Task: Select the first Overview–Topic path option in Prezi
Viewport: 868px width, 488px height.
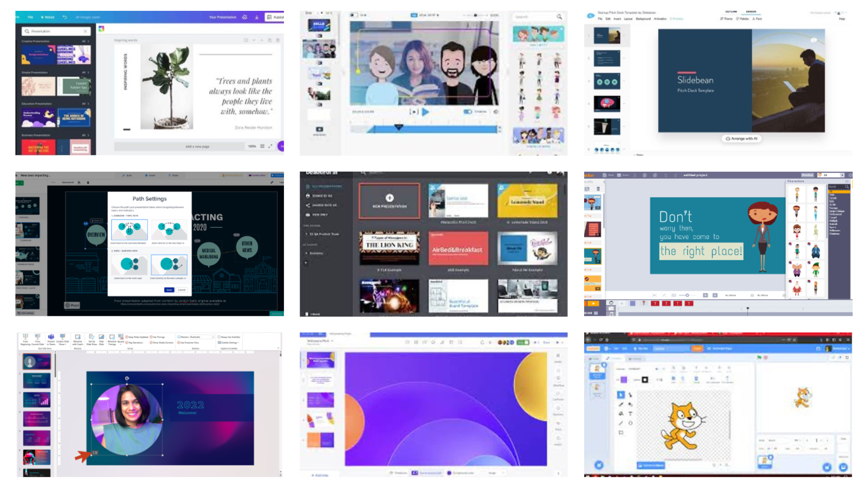Action: click(129, 230)
